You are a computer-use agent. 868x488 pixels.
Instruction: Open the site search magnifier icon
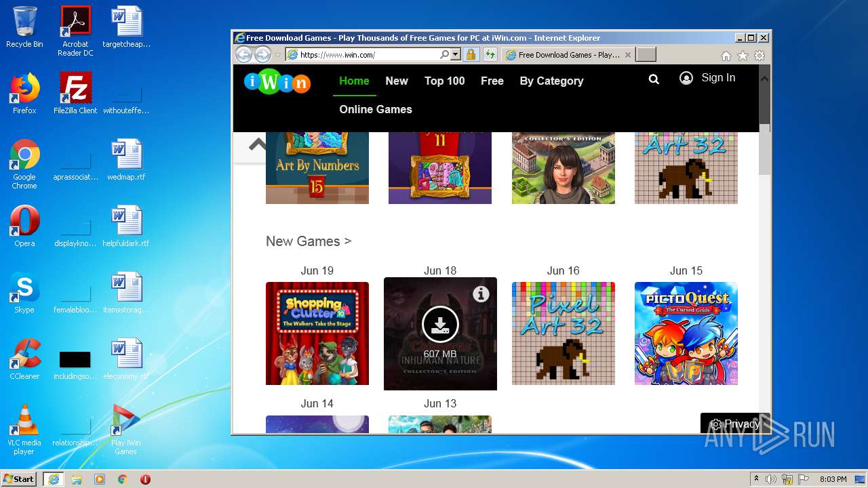pyautogui.click(x=654, y=79)
